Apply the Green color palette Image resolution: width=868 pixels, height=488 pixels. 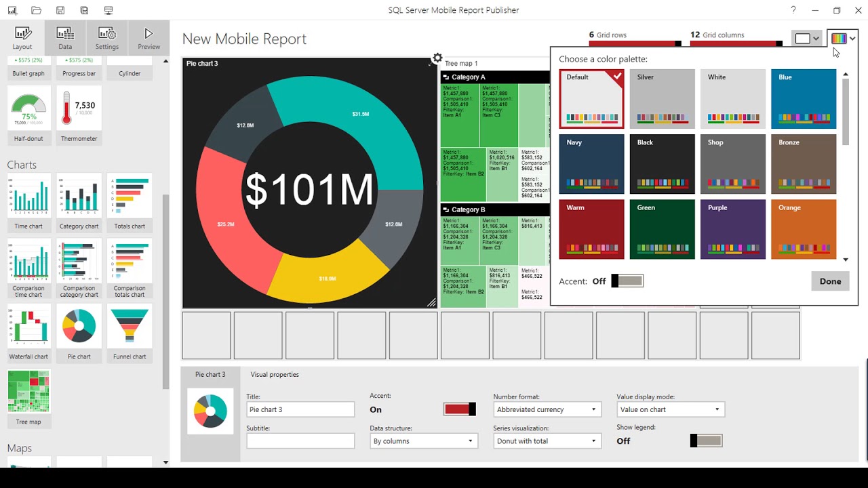662,229
